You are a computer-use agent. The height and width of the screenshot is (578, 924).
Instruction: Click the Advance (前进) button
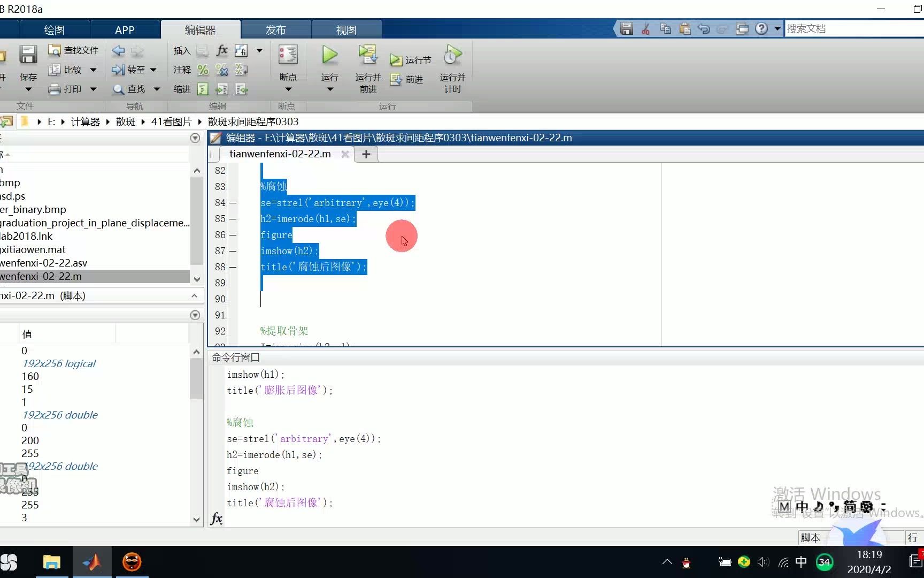pyautogui.click(x=406, y=79)
